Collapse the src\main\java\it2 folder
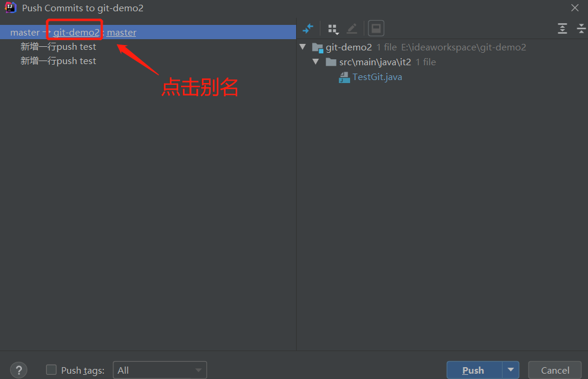The width and height of the screenshot is (588, 379). point(316,62)
